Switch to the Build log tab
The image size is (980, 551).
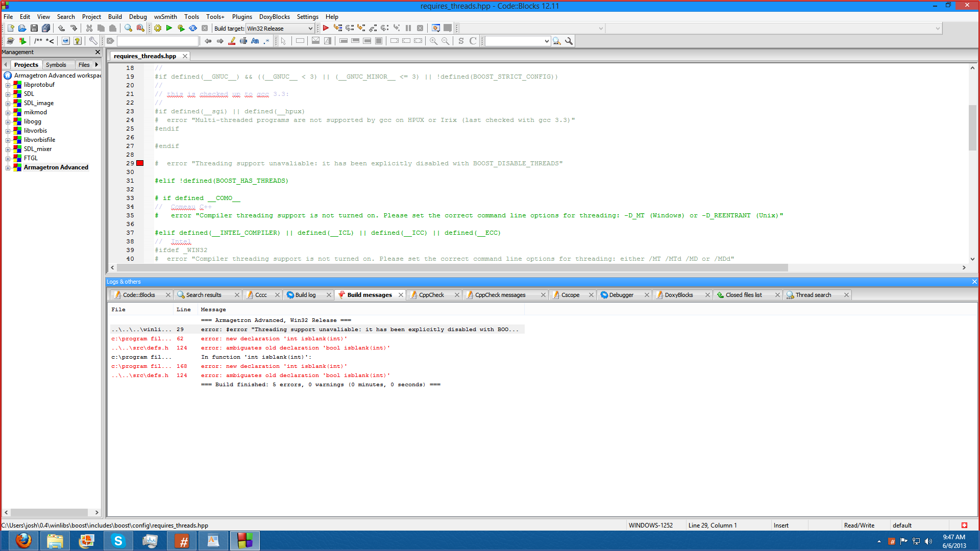[x=305, y=295]
